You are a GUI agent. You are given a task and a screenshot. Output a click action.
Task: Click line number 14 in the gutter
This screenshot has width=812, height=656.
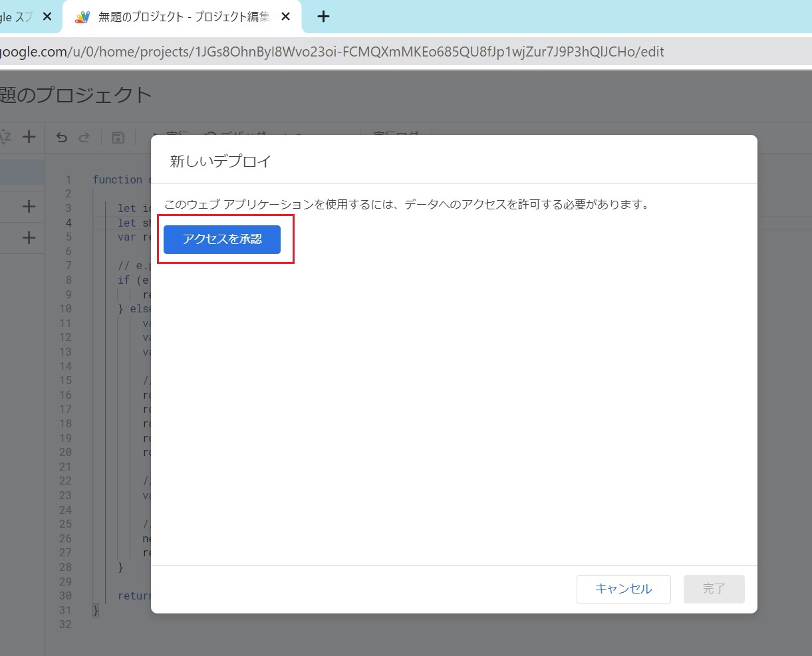[65, 366]
